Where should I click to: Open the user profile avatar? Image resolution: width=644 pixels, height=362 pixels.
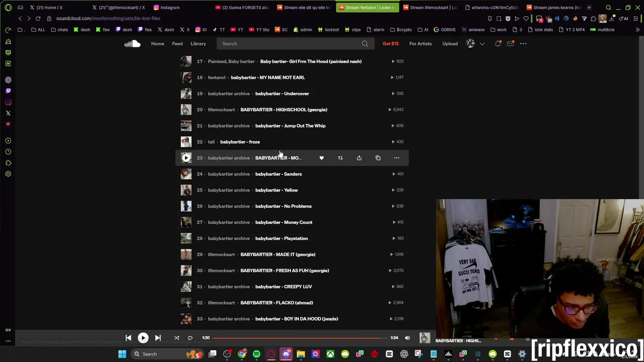[470, 44]
